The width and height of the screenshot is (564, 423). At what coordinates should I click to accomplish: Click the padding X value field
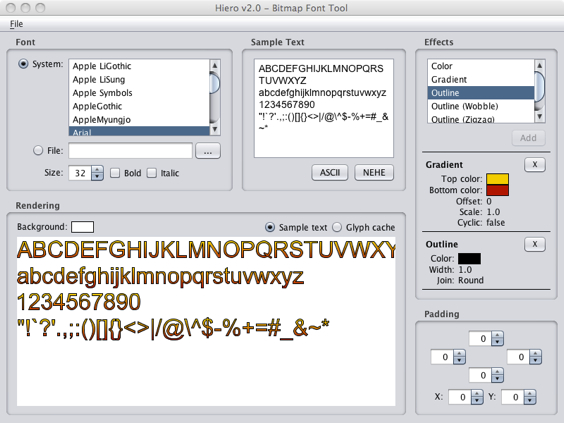point(460,397)
